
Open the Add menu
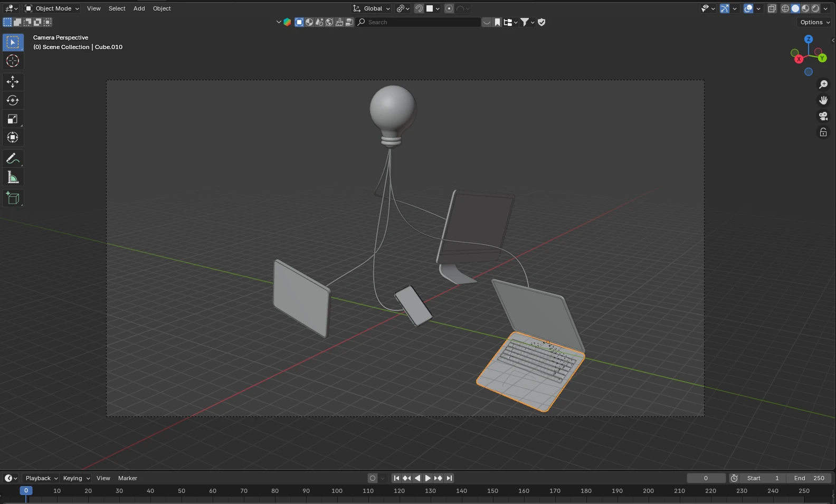[139, 8]
